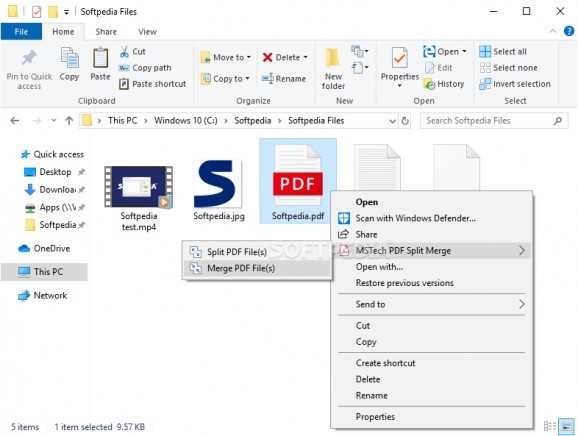This screenshot has height=436, width=578.
Task: Go back with the Back arrow
Action: pos(15,121)
